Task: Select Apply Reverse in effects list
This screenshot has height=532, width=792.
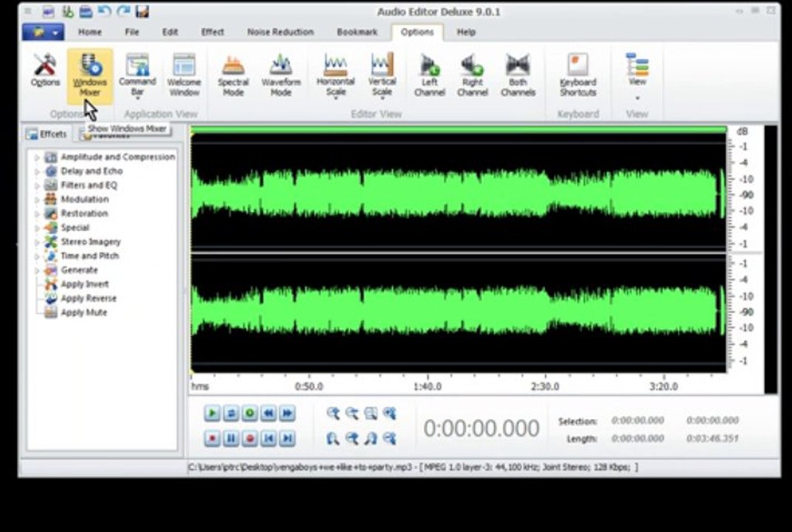Action: click(89, 299)
